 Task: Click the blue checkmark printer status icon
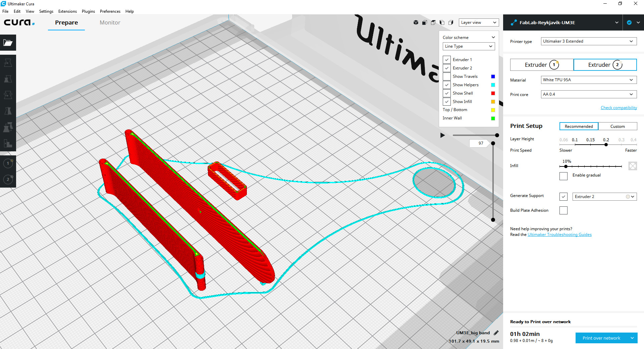[629, 22]
